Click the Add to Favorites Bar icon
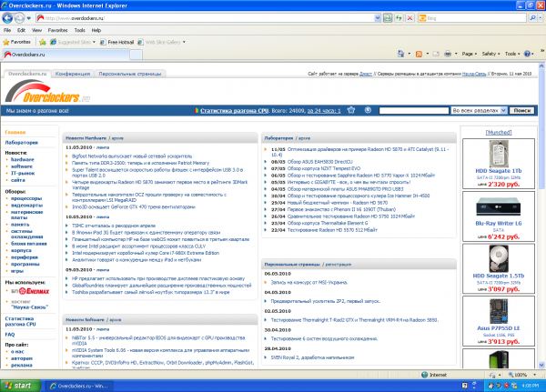This screenshot has height=392, width=546. [x=43, y=42]
